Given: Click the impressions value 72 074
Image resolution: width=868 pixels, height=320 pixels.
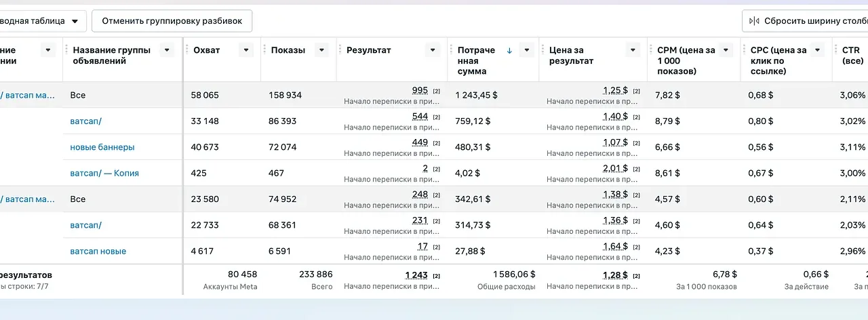Looking at the screenshot, I should pyautogui.click(x=283, y=147).
